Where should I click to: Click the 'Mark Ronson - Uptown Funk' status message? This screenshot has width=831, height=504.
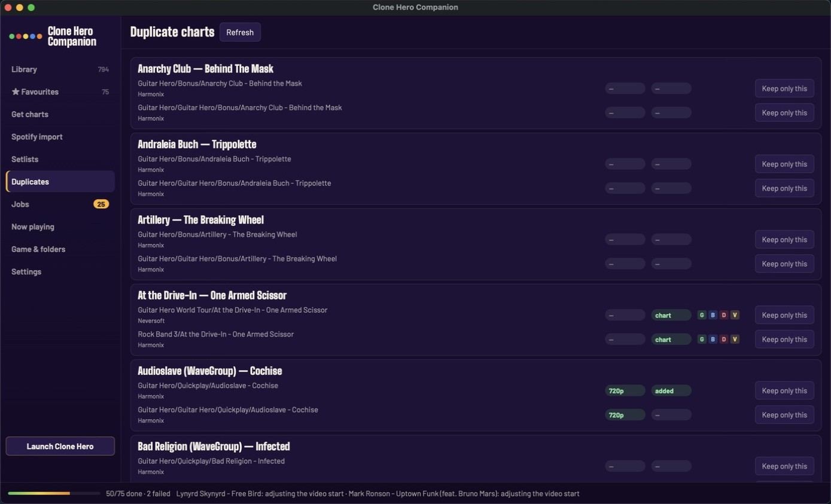click(x=464, y=494)
